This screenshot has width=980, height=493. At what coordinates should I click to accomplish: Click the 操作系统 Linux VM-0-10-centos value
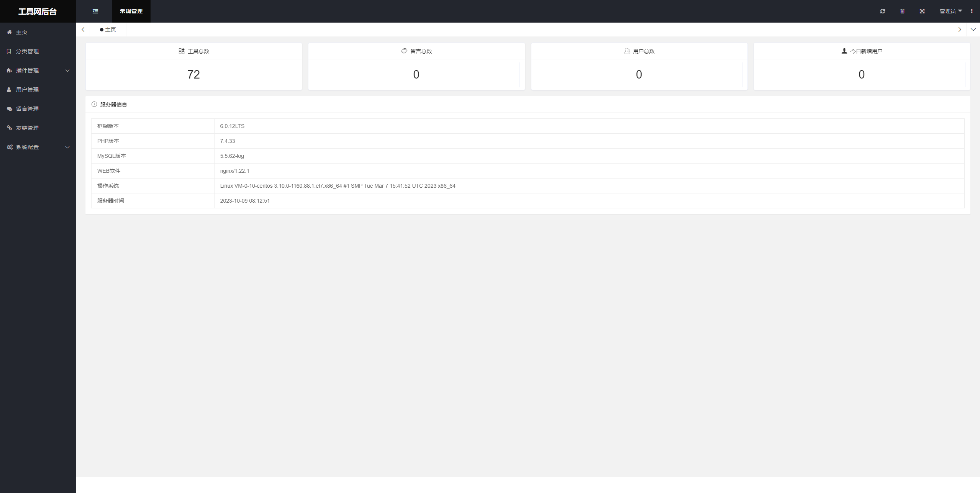338,186
